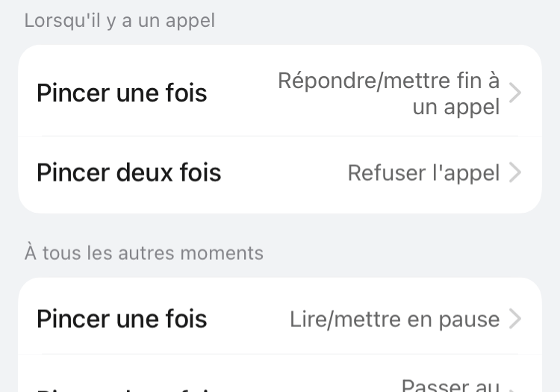
Task: Click the "Répondre/mettre fin à" value text
Action: (388, 81)
